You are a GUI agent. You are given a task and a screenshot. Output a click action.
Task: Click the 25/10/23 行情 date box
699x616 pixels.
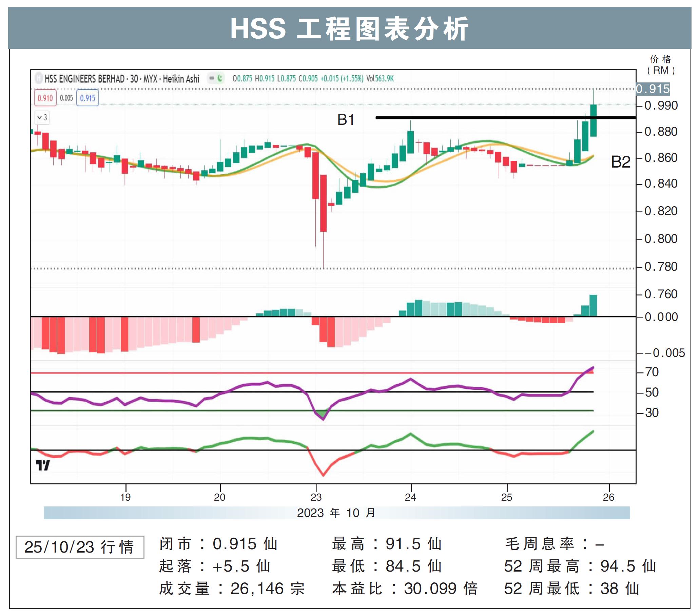(80, 547)
